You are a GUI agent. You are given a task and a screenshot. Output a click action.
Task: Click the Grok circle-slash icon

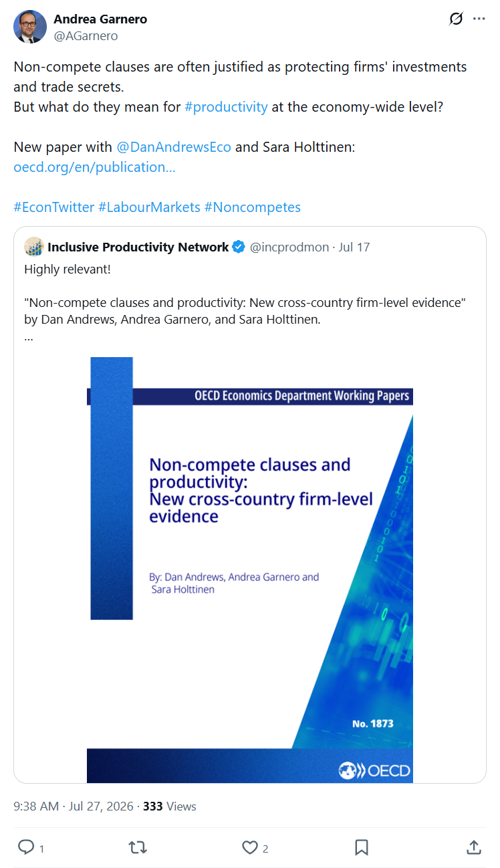point(456,19)
